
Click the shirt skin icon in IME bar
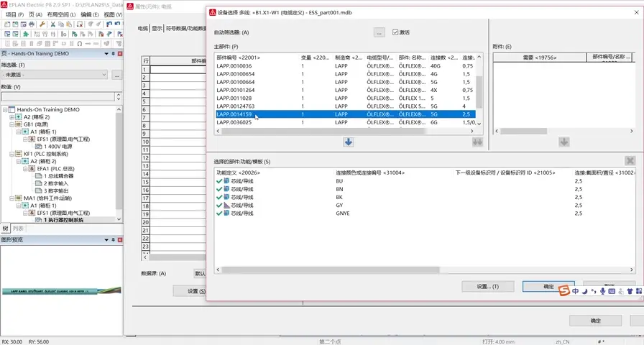[630, 291]
